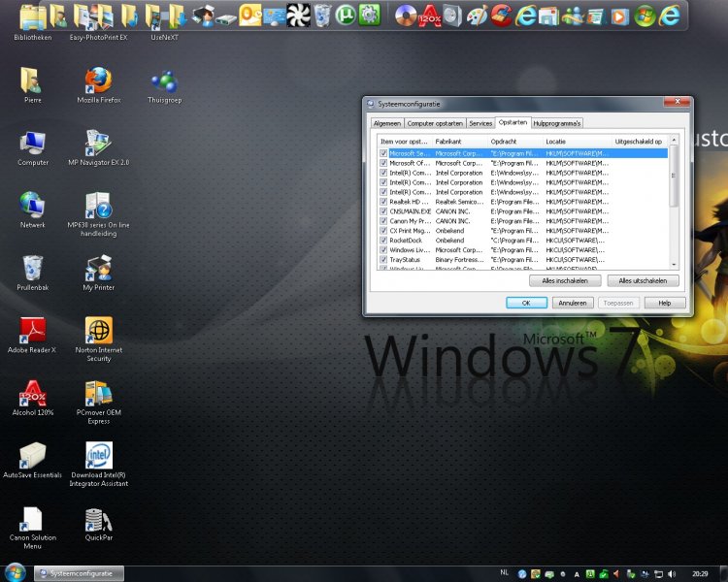
Task: Select the Thuisgroep desktop icon
Action: pyautogui.click(x=164, y=87)
